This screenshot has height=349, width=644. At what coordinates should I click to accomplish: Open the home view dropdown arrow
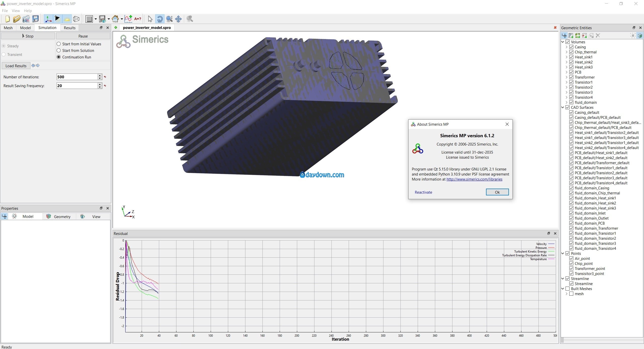point(122,19)
